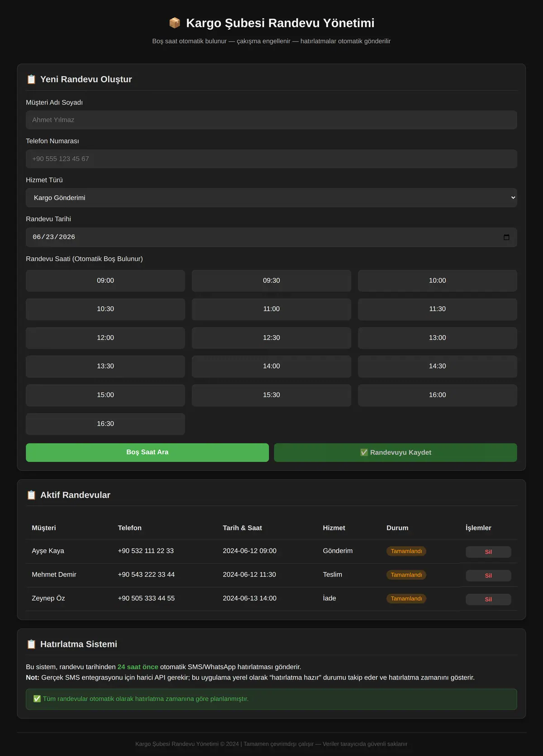Click the calendar picker icon in date field
The image size is (543, 756).
click(x=506, y=237)
